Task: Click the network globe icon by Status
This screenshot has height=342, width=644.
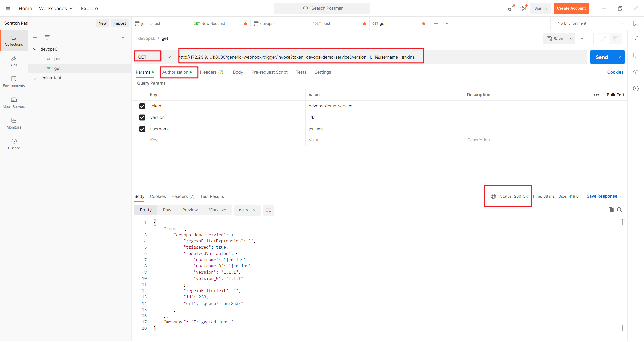Action: click(x=493, y=196)
